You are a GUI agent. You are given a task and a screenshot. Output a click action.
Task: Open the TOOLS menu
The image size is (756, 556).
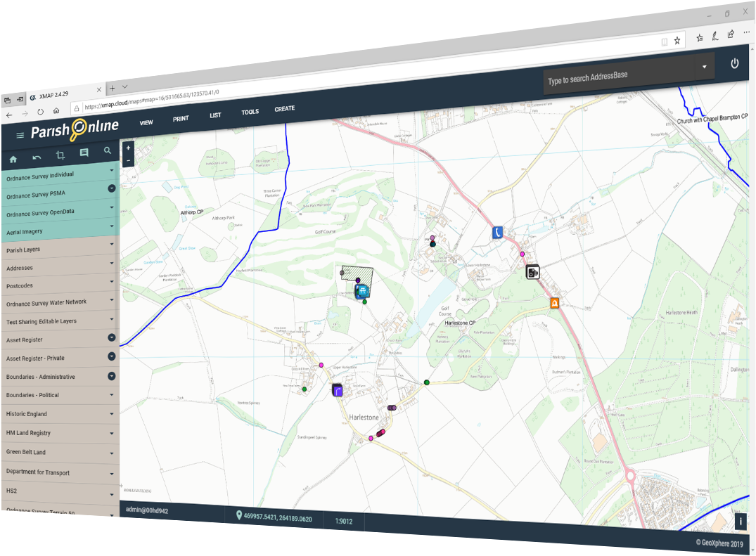point(250,112)
